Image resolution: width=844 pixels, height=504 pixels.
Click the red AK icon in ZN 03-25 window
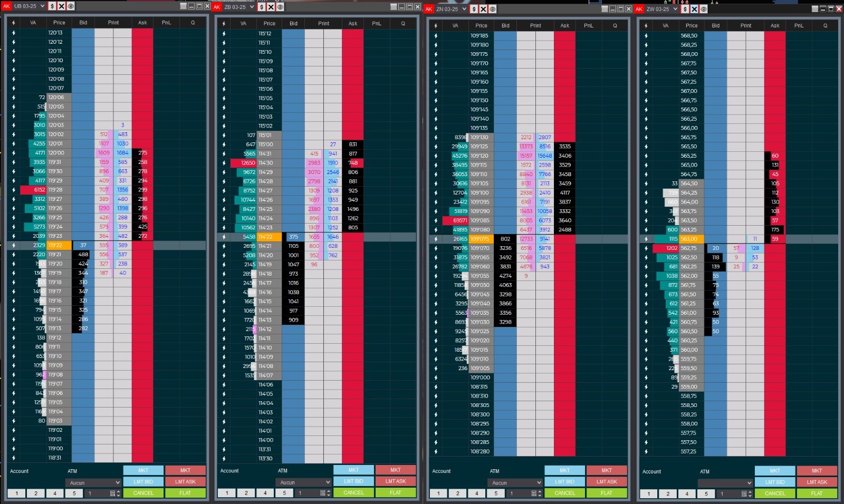(429, 9)
